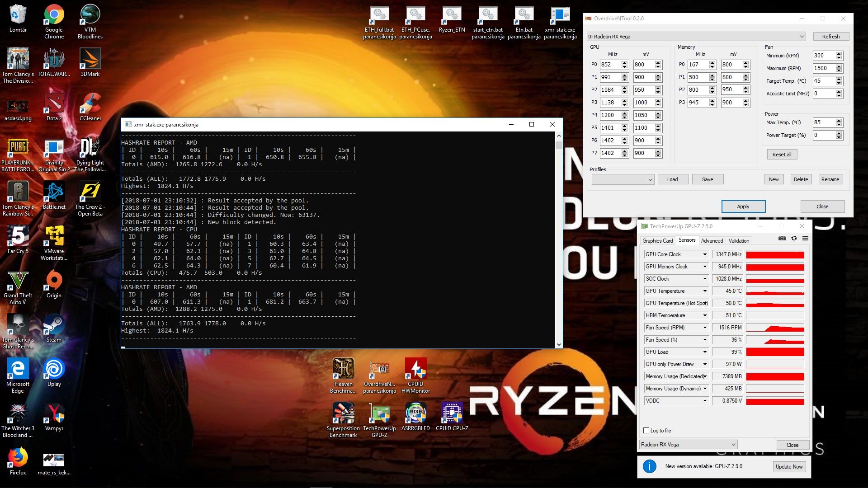Select the Uplay desktop icon
Image resolution: width=868 pixels, height=488 pixels.
click(x=54, y=372)
